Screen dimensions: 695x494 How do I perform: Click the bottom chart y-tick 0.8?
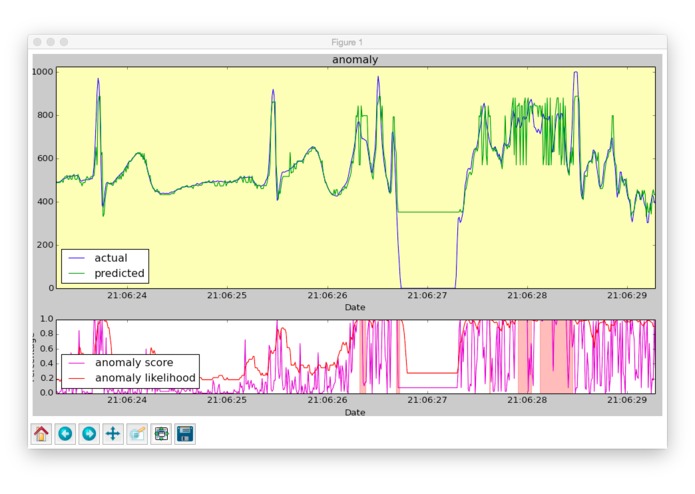pyautogui.click(x=47, y=334)
